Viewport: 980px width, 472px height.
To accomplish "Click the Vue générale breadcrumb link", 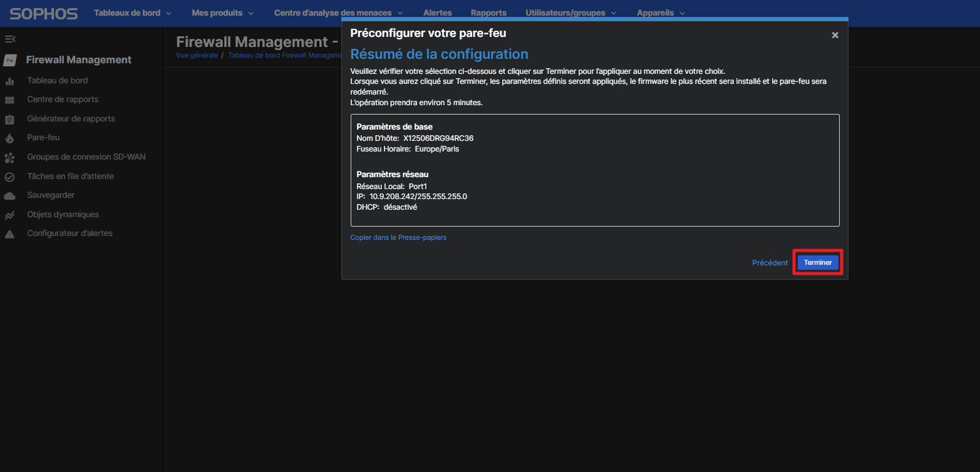I will pos(197,55).
